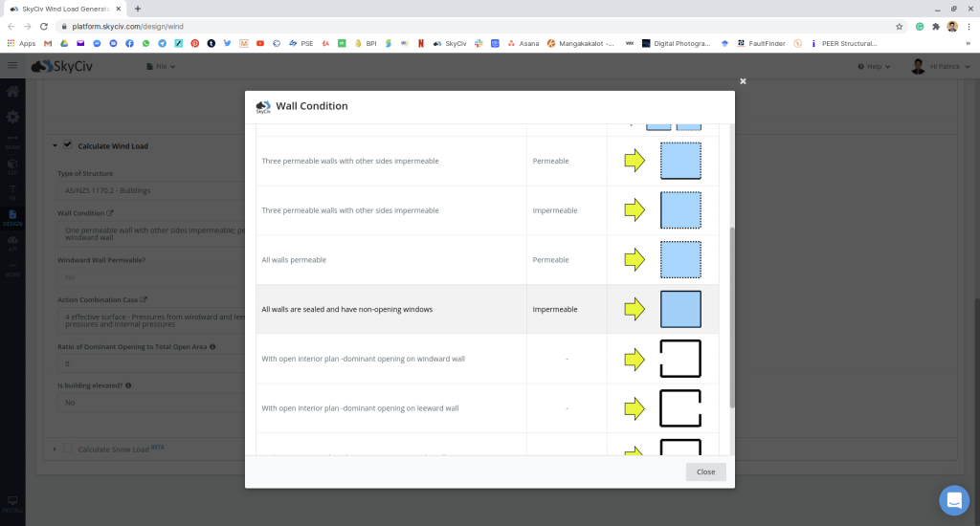
Task: Enable the Calculate Snow Load checkbox
Action: pos(67,448)
